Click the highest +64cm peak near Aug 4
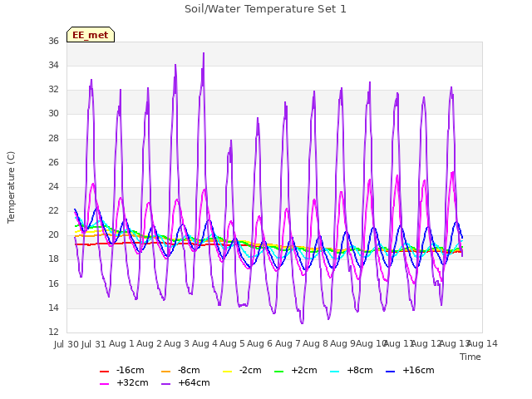 coord(204,53)
